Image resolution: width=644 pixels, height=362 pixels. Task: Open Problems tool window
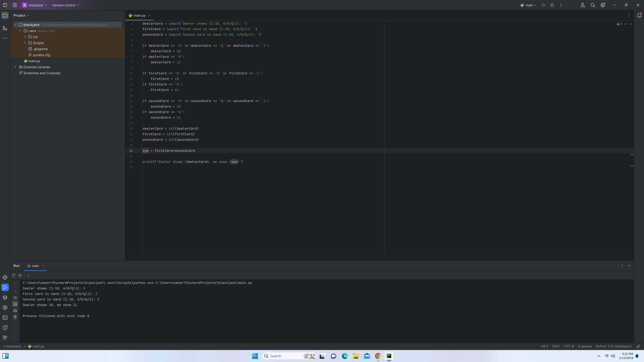click(5, 327)
